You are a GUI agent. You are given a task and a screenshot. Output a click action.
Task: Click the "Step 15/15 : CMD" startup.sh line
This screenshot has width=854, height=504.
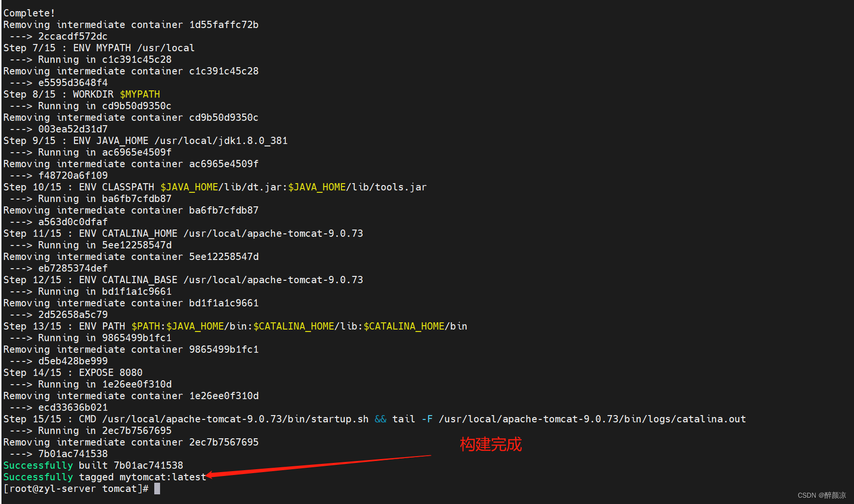(375, 419)
